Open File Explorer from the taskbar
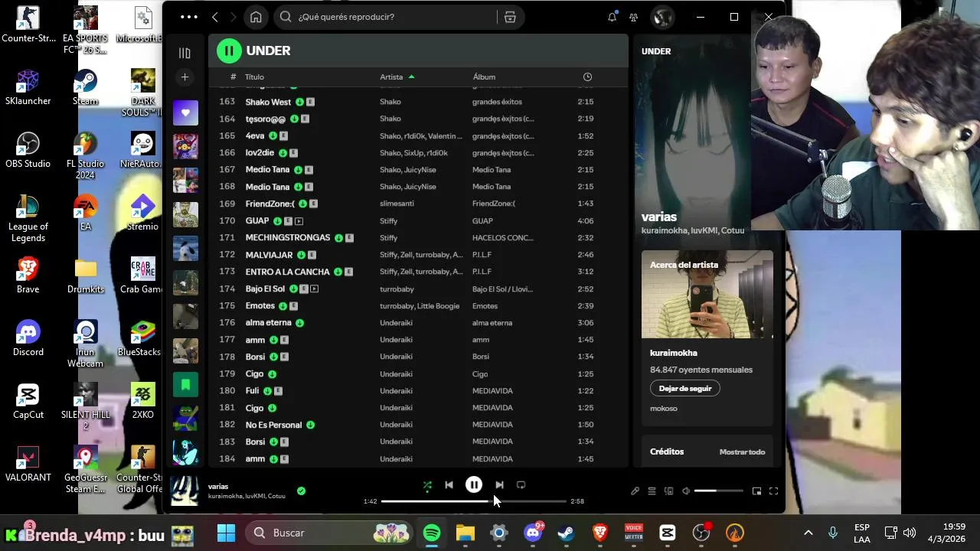The width and height of the screenshot is (980, 551). pyautogui.click(x=465, y=533)
